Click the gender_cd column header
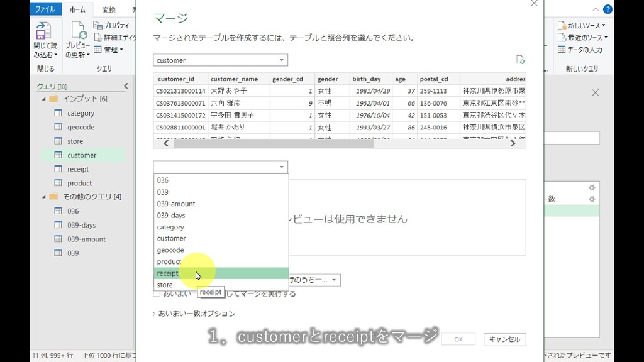 pyautogui.click(x=292, y=79)
